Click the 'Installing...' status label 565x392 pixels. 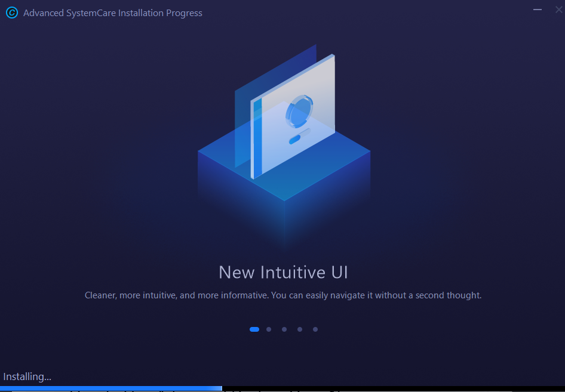pyautogui.click(x=27, y=376)
